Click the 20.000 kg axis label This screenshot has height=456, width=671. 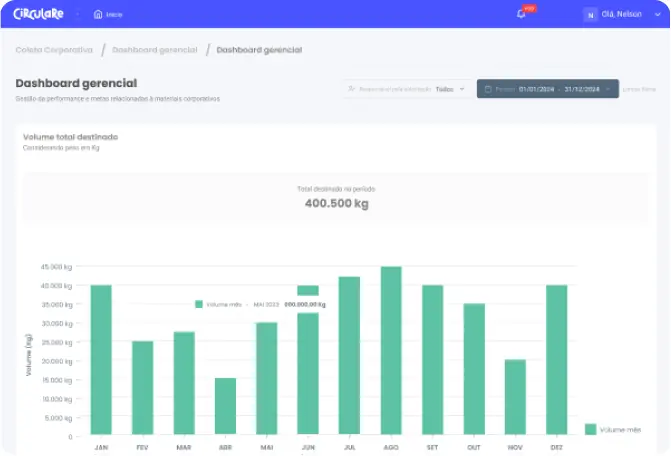(56, 361)
